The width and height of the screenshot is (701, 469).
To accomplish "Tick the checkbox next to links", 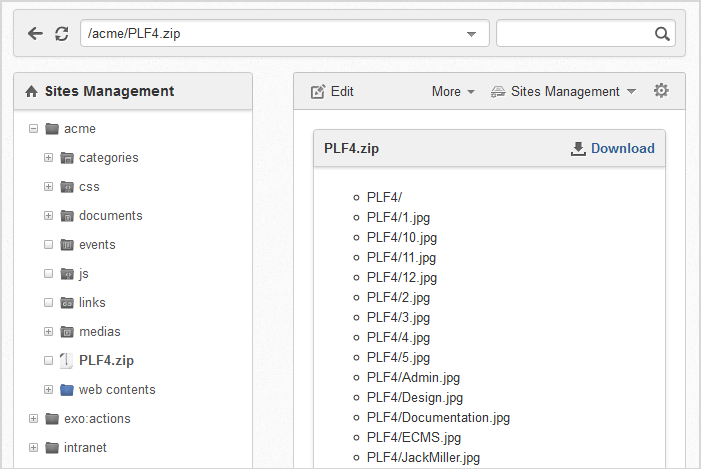I will 48,303.
